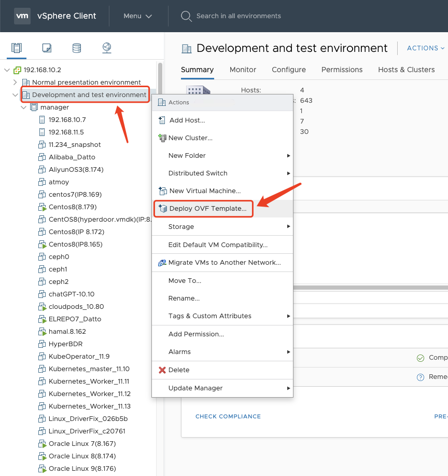Click the Add Host icon in the menu
The width and height of the screenshot is (448, 476).
coord(162,120)
